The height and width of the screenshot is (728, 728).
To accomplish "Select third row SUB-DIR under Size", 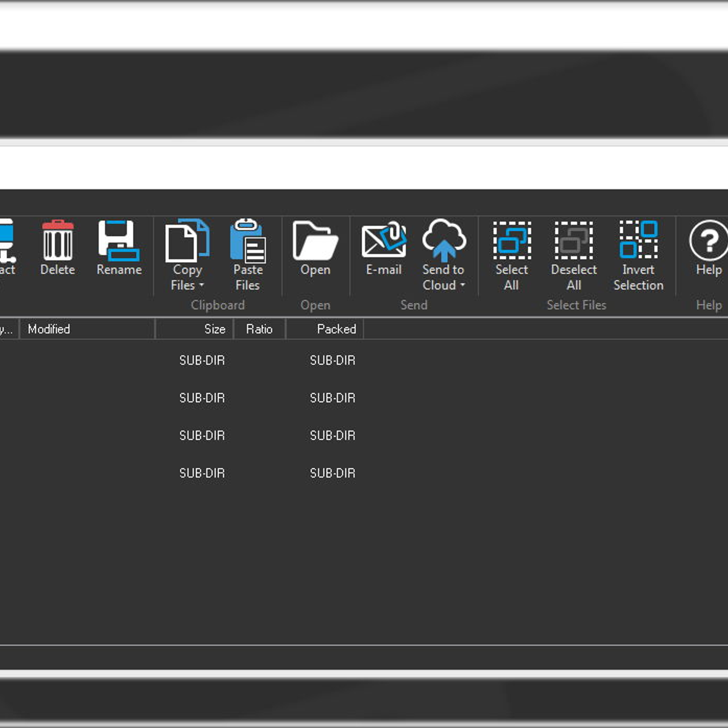I will click(202, 435).
